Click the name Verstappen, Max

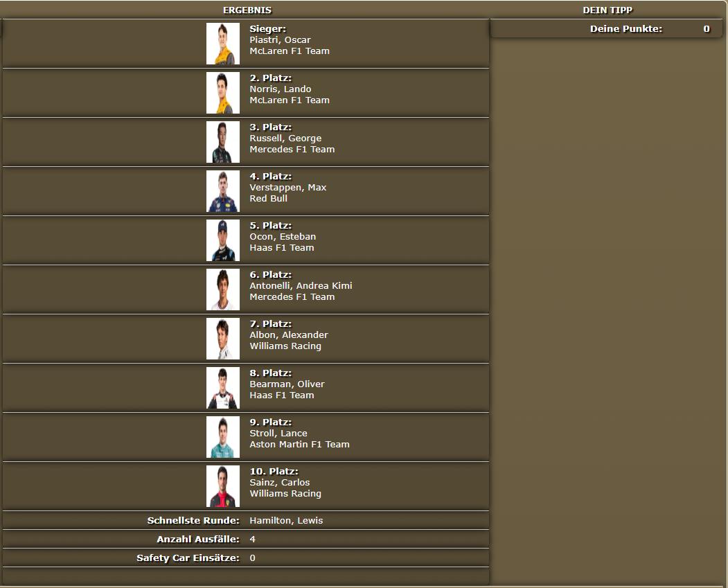(287, 188)
